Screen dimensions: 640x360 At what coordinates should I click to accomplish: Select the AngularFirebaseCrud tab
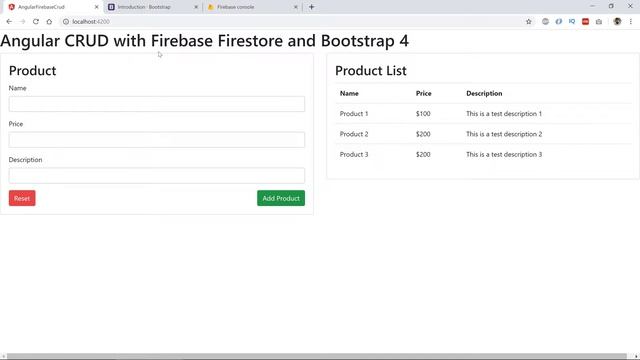click(53, 7)
